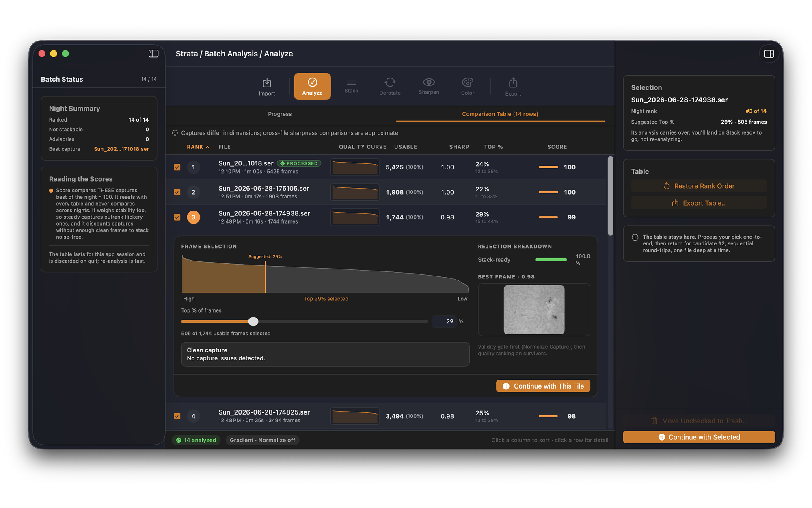Viewport: 812px width, 508px height.
Task: Open the Import step in the toolbar
Action: (x=267, y=87)
